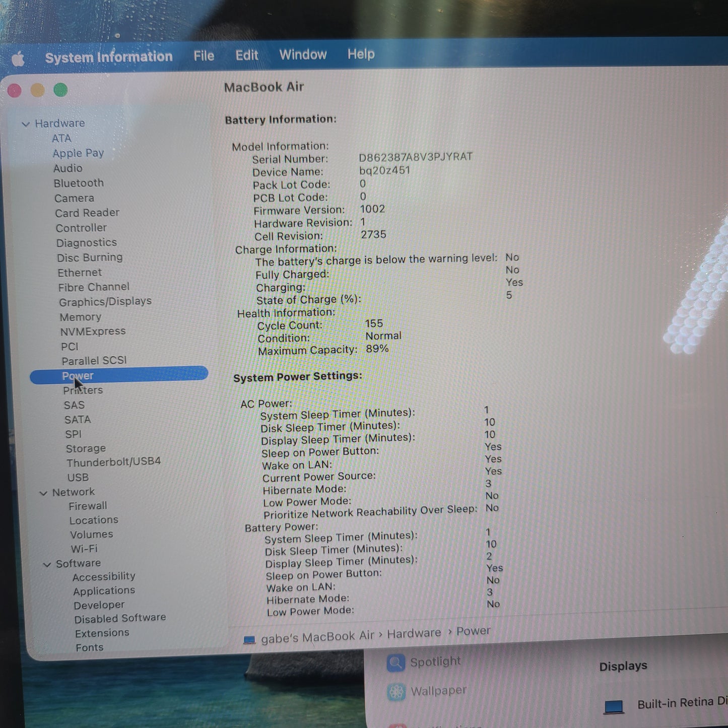Select Fonts under Software
The image size is (728, 728).
pyautogui.click(x=89, y=648)
